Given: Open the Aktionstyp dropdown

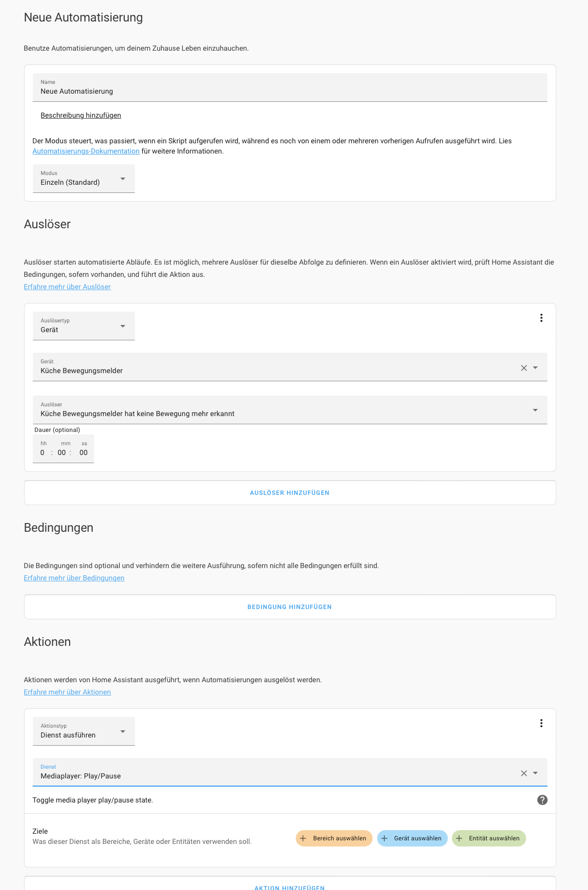Looking at the screenshot, I should [84, 731].
